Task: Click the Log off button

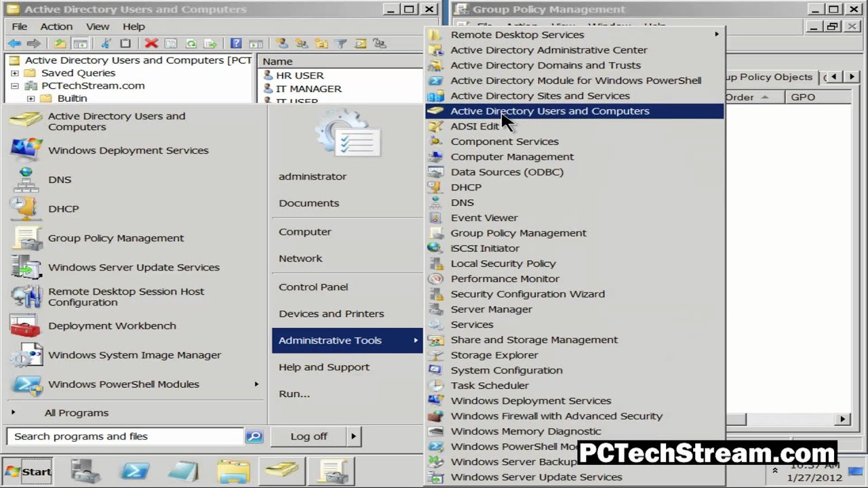Action: (309, 436)
